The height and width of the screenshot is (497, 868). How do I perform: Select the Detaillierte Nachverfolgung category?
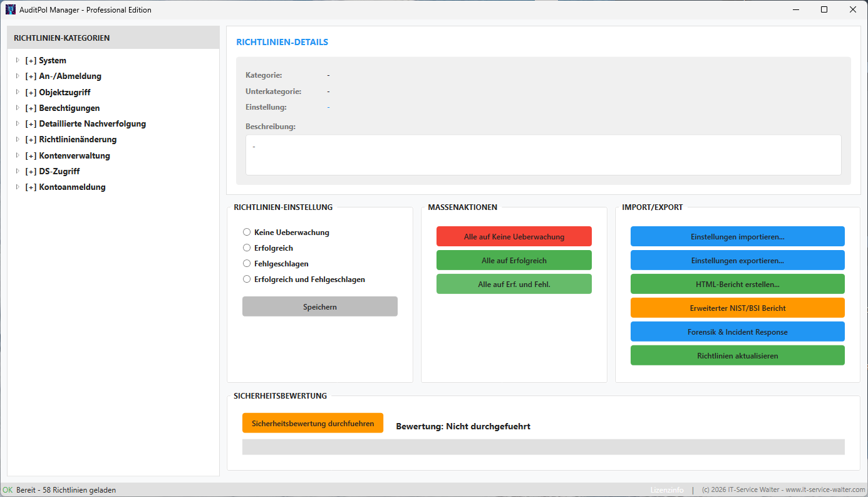pos(92,124)
